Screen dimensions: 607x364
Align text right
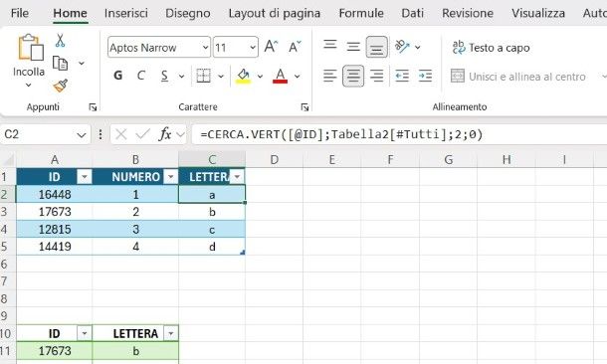pyautogui.click(x=377, y=76)
